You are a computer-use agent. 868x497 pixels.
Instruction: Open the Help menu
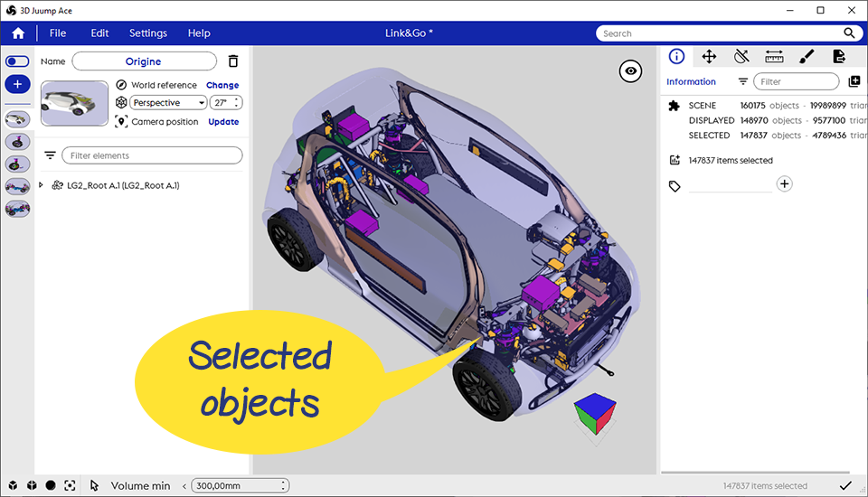(199, 33)
